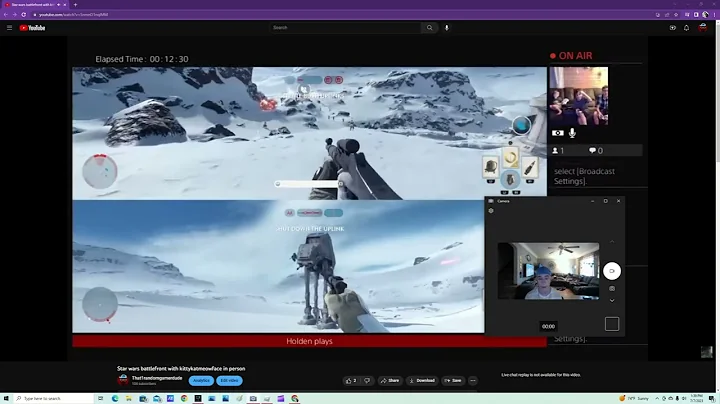Image resolution: width=720 pixels, height=404 pixels.
Task: Click the Edit video button
Action: pos(230,381)
